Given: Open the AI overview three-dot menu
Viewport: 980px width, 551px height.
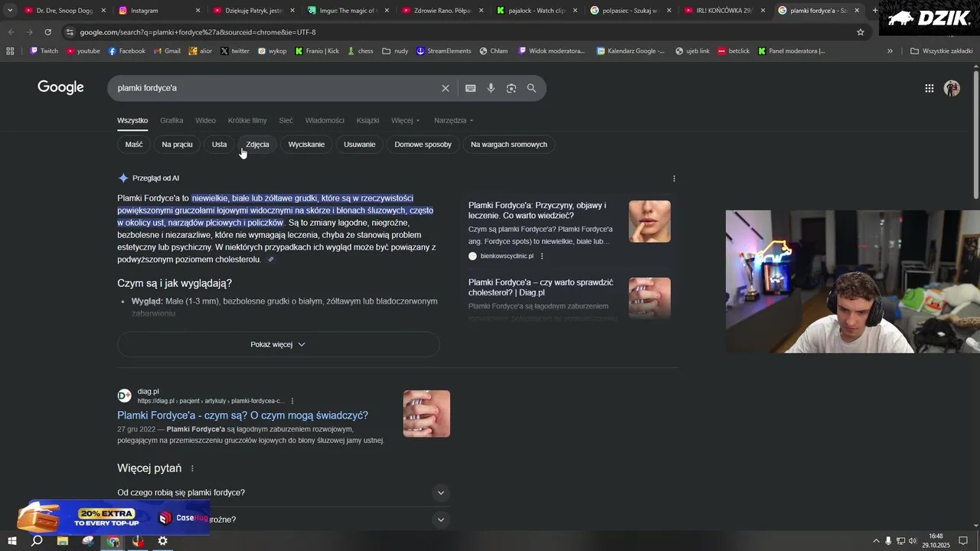Looking at the screenshot, I should pos(674,178).
